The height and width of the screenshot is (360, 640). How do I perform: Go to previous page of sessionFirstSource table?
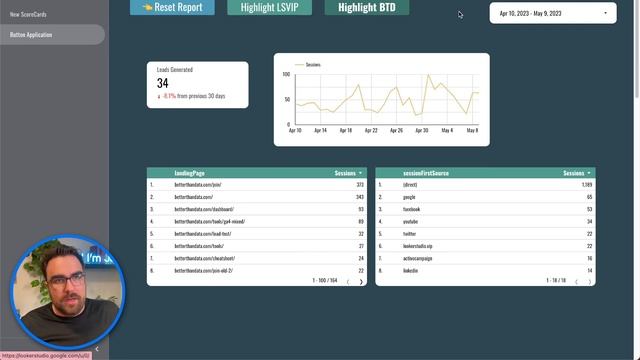pos(576,282)
